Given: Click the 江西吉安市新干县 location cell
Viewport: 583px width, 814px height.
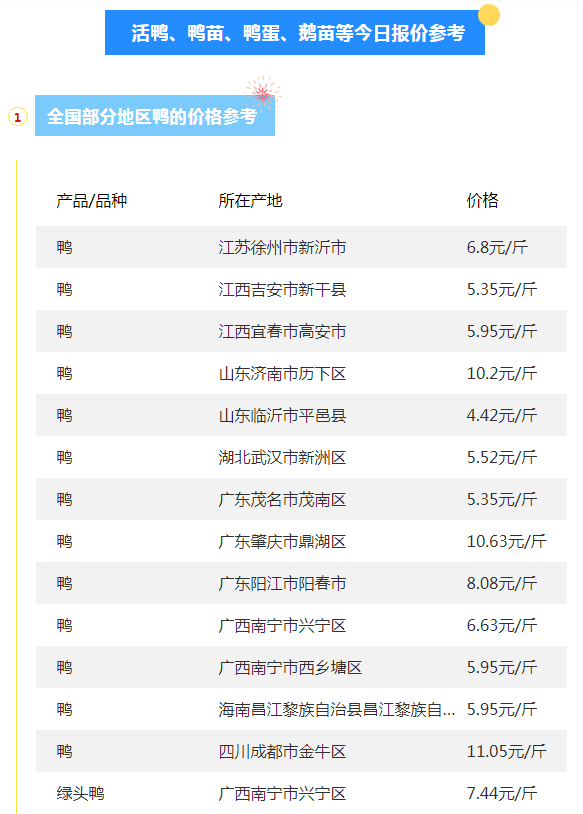Looking at the screenshot, I should coord(282,289).
